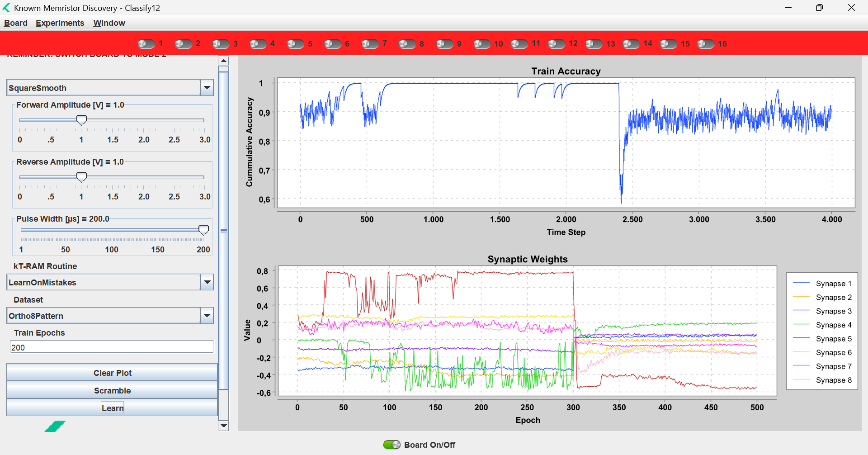Click the Epoch axis label

528,420
